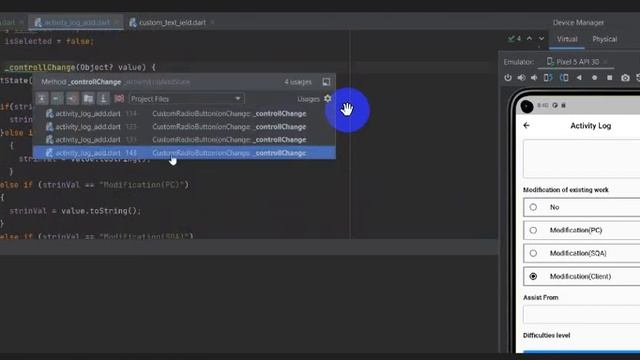Click the Usages label in popup toolbar
This screenshot has height=360, width=640.
tap(308, 99)
